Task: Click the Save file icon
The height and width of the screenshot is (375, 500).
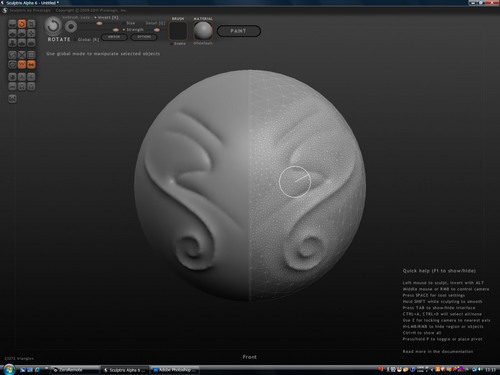Action: (x=31, y=86)
